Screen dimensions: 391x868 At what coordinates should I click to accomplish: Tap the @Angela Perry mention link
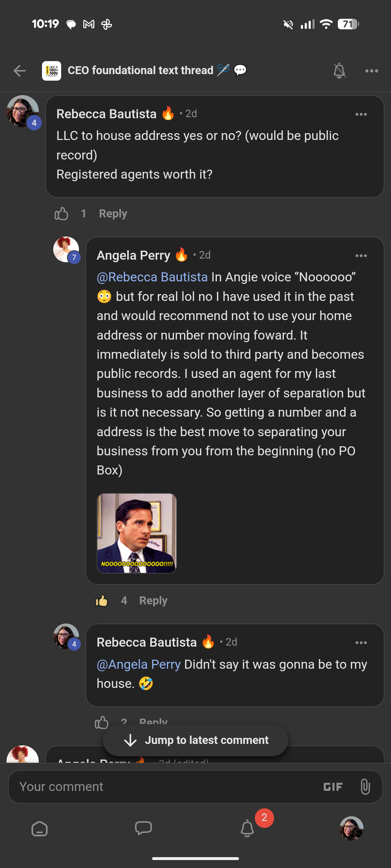point(139,664)
